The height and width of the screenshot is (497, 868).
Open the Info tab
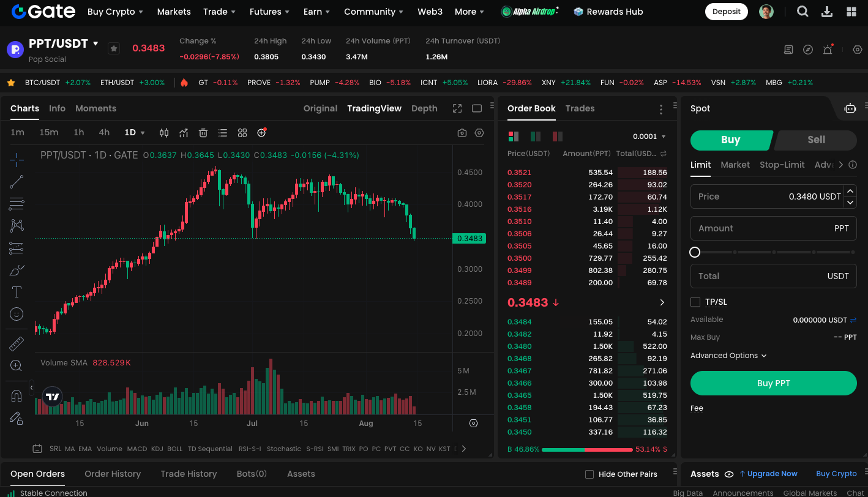57,108
